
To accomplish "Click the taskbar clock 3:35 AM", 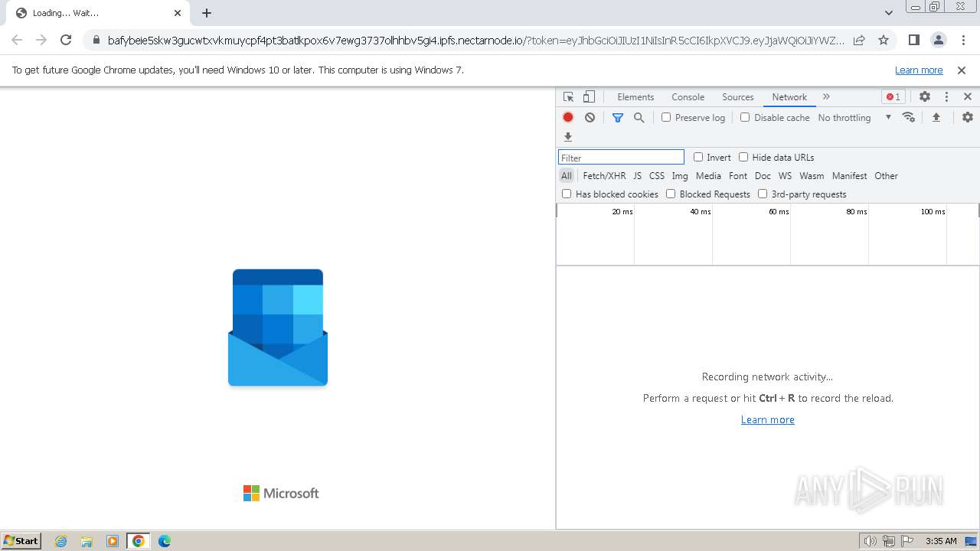I will point(941,541).
